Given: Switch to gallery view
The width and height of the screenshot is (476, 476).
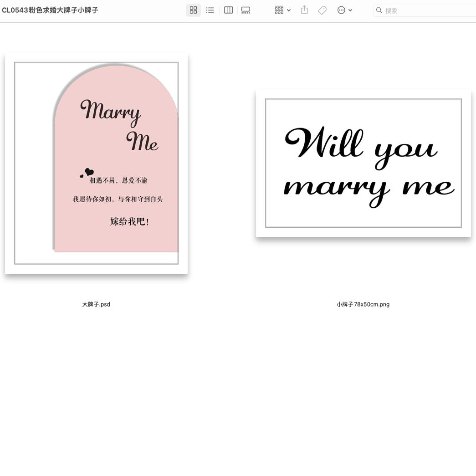Looking at the screenshot, I should 246,10.
